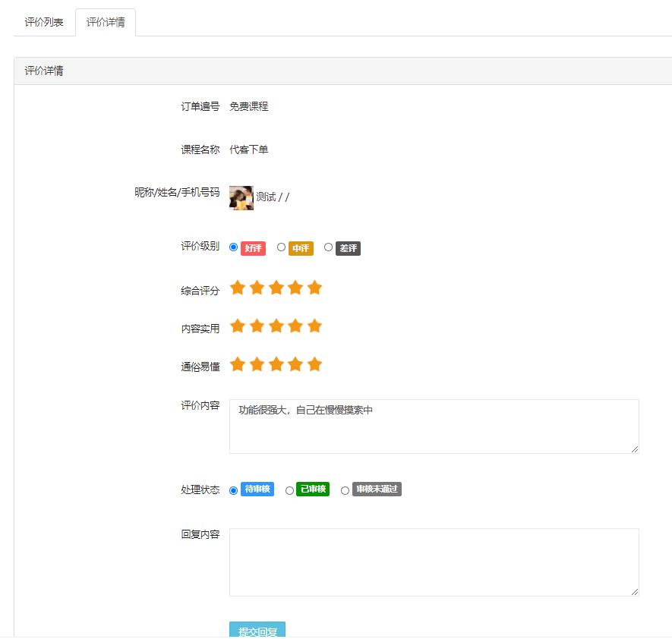The width and height of the screenshot is (672, 639).
Task: Select the 审核未通过 status radio button
Action: point(345,490)
